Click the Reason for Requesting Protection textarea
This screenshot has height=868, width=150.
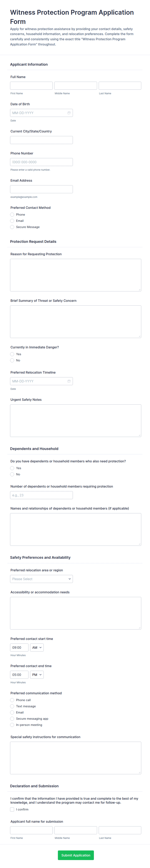(x=75, y=275)
